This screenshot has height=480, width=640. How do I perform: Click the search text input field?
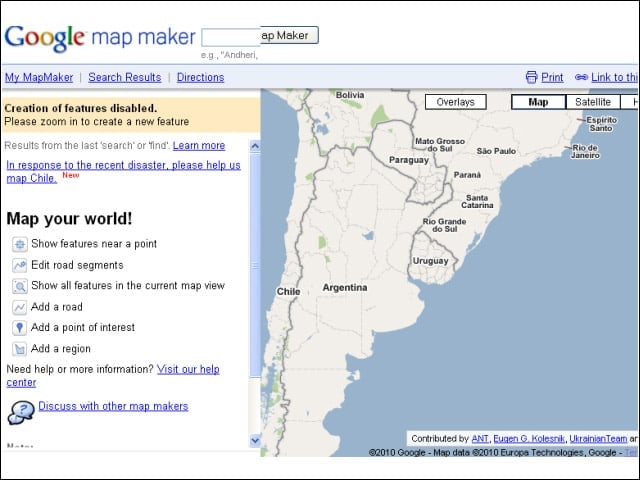pos(231,38)
